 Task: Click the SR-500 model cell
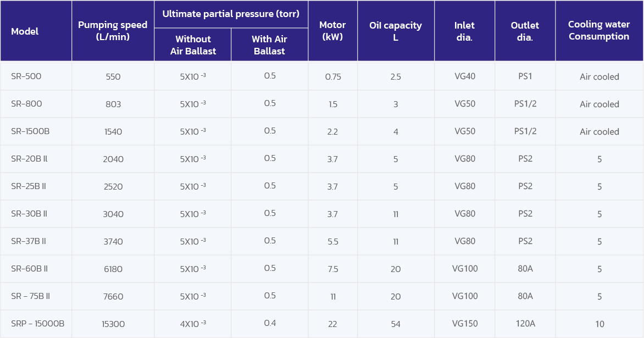click(x=26, y=76)
